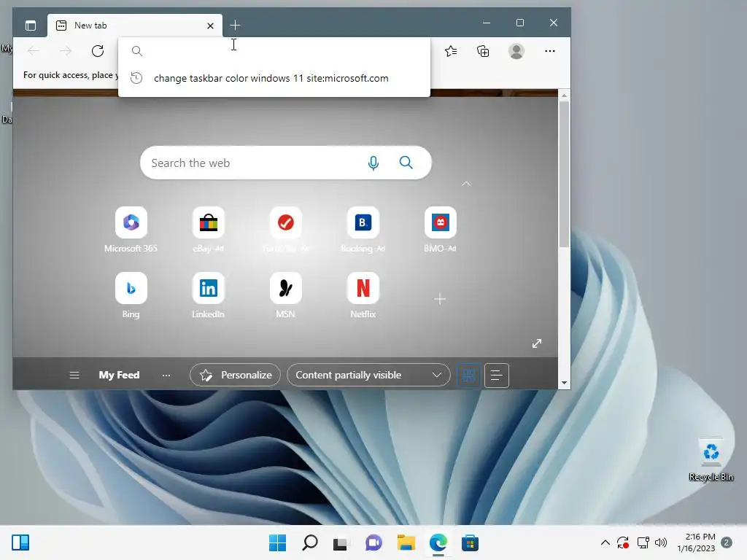
Task: Open the eBay quick link
Action: click(208, 229)
